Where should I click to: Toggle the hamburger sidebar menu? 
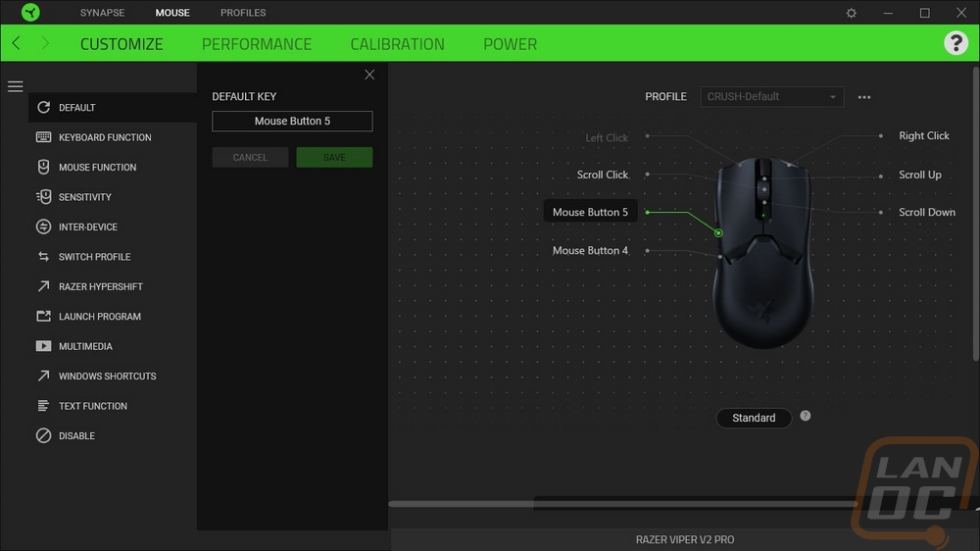[x=15, y=86]
